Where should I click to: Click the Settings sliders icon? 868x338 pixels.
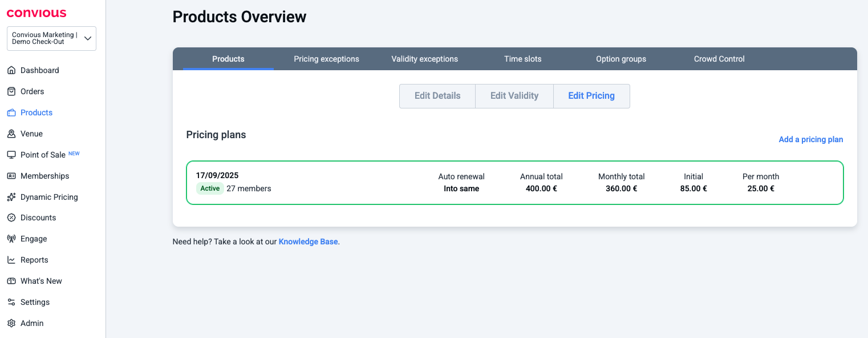click(x=11, y=302)
